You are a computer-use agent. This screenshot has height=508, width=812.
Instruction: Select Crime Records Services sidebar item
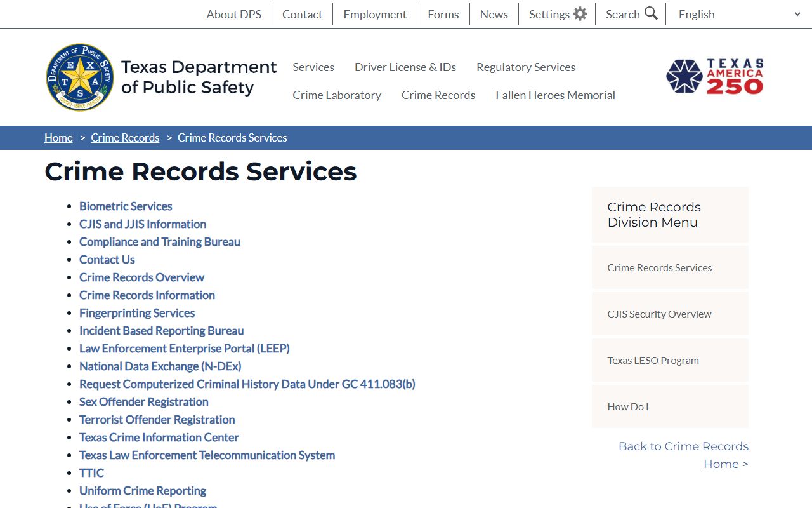(x=670, y=267)
